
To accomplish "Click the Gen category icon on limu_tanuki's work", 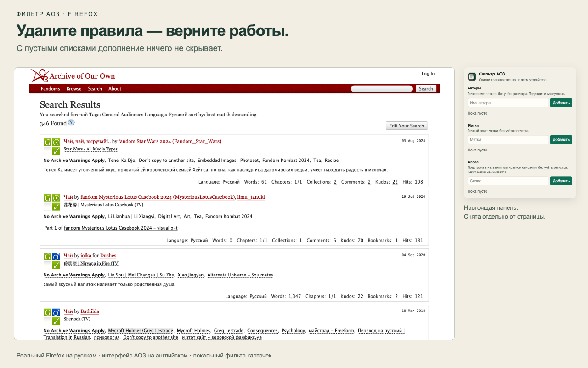I will point(57,198).
